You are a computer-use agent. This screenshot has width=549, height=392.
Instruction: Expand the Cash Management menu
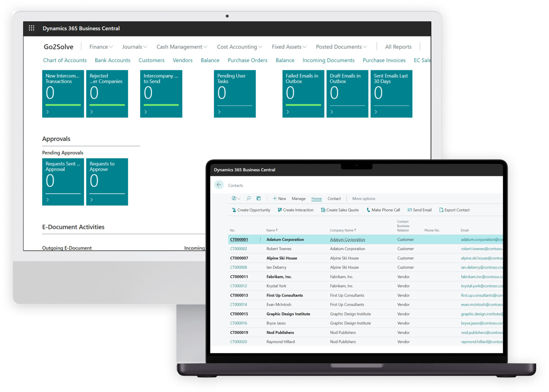[182, 47]
